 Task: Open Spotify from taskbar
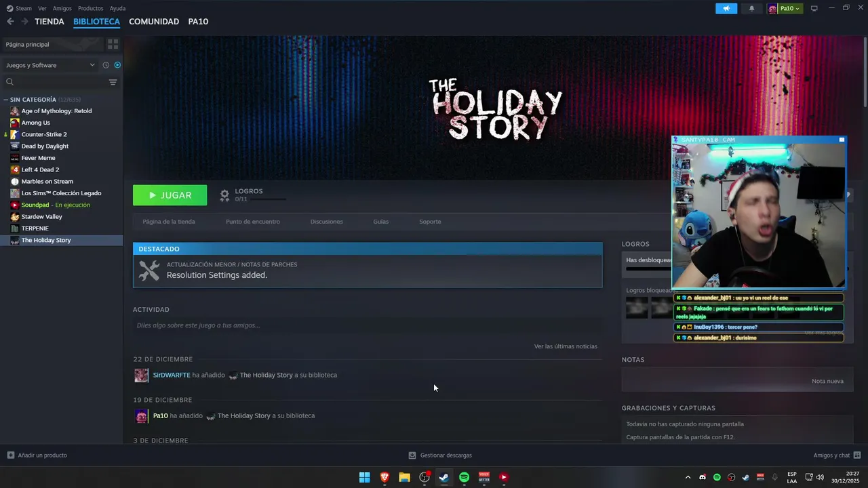tap(464, 477)
